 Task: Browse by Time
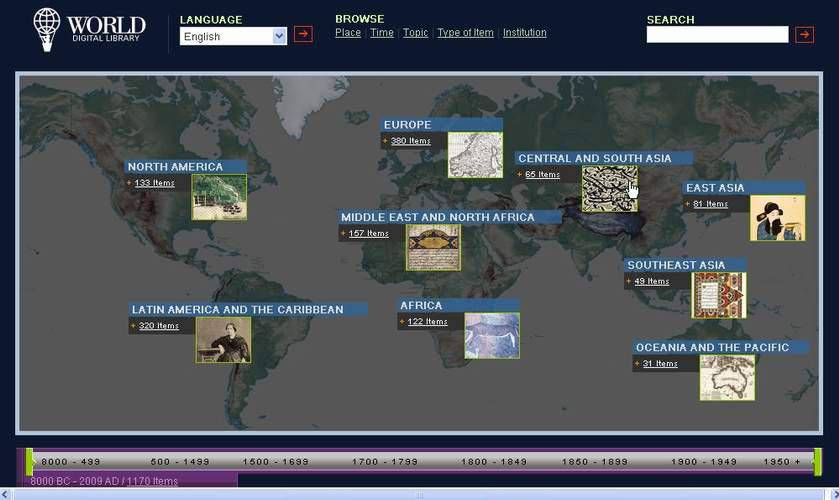[382, 33]
